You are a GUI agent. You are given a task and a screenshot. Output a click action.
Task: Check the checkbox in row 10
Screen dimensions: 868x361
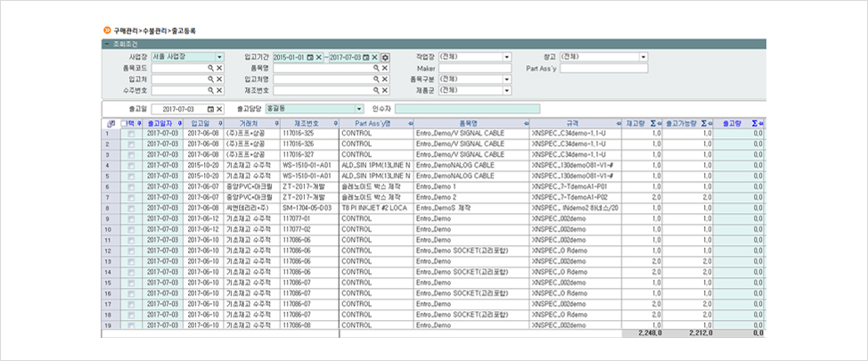131,229
